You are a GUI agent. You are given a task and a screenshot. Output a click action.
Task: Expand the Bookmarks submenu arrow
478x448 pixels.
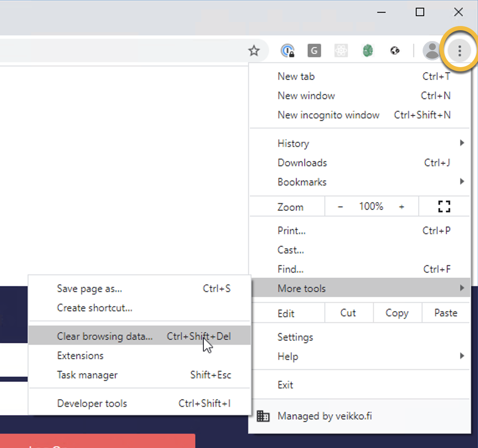click(462, 182)
